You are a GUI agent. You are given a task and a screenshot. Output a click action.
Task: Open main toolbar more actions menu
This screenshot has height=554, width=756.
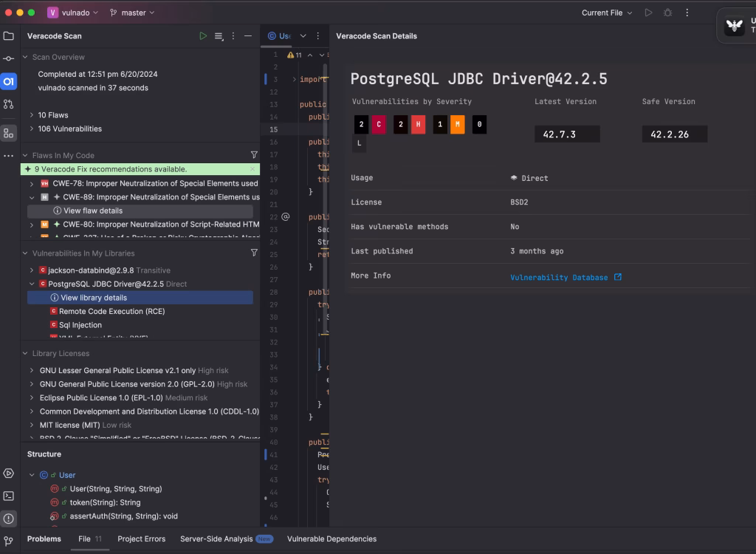[x=687, y=13]
